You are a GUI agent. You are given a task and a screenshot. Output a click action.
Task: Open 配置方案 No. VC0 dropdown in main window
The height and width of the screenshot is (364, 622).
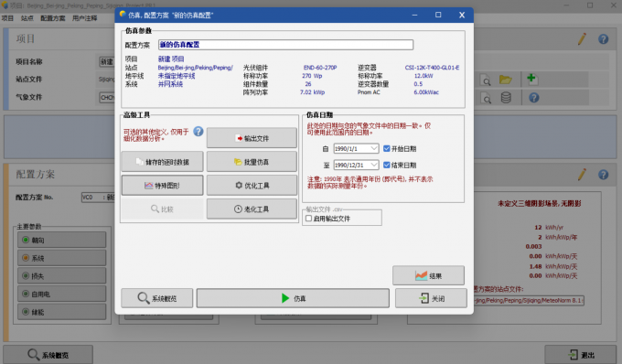[98, 197]
